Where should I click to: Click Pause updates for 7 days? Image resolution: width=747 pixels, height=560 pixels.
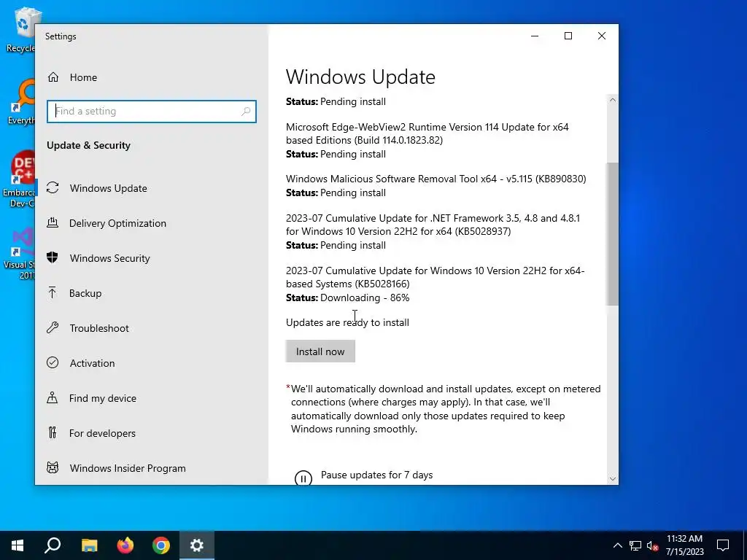[377, 475]
